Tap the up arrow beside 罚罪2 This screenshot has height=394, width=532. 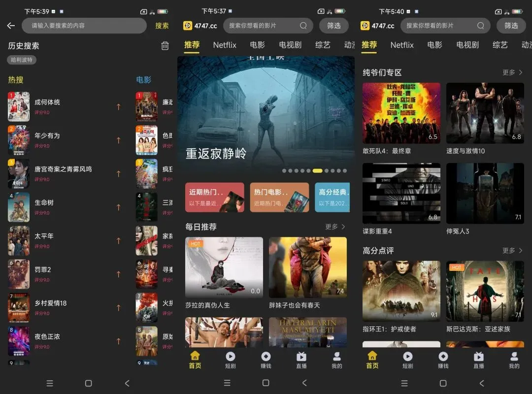click(x=118, y=274)
